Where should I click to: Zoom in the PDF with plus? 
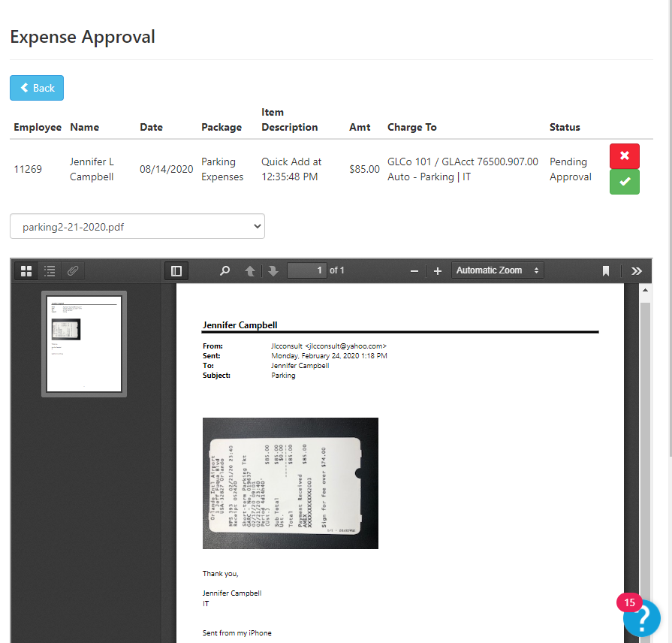pos(438,271)
